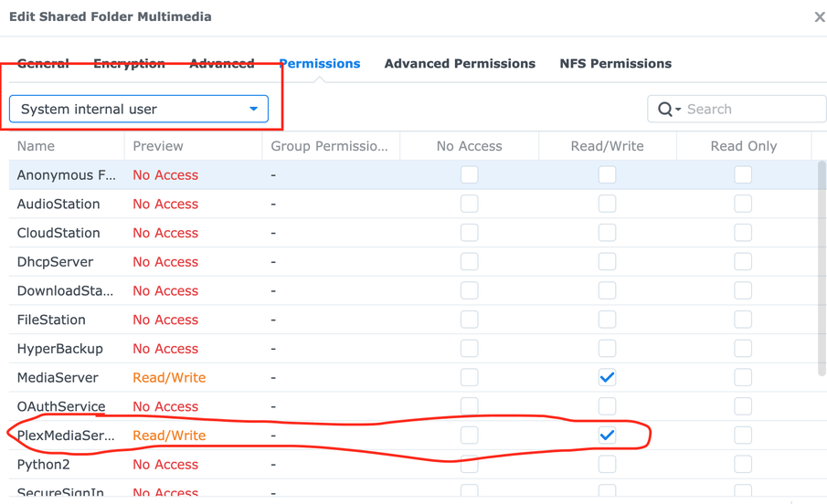This screenshot has width=827, height=504.
Task: Switch to the General tab
Action: tap(43, 64)
